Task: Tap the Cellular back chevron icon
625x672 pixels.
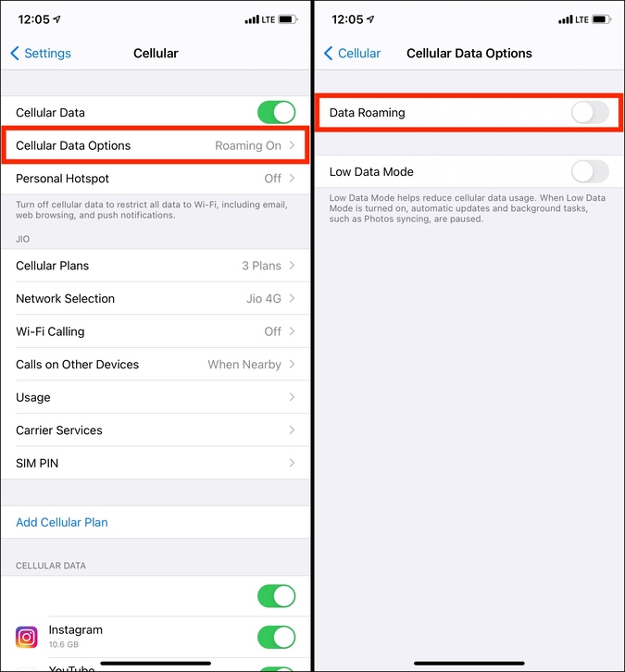Action: click(329, 53)
